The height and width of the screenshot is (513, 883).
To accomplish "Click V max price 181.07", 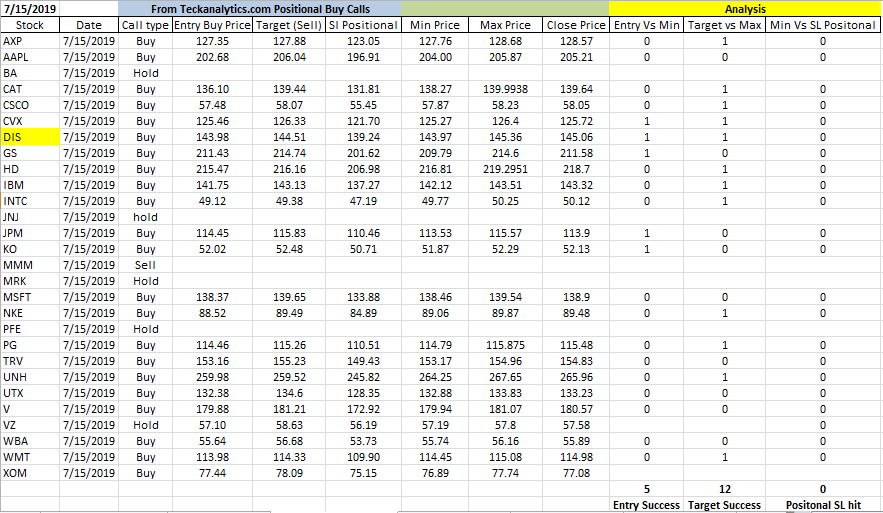I will click(505, 409).
